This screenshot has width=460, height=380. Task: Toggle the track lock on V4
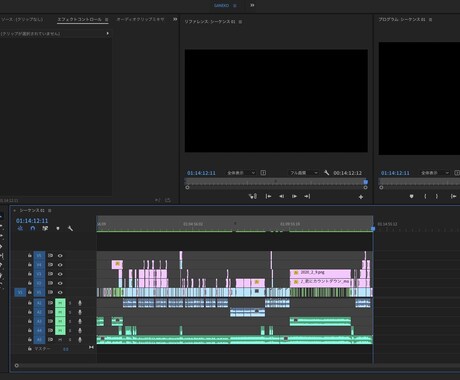tap(30, 265)
